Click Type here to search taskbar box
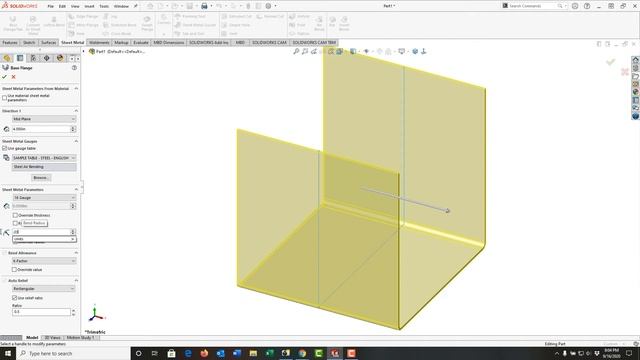 [73, 353]
